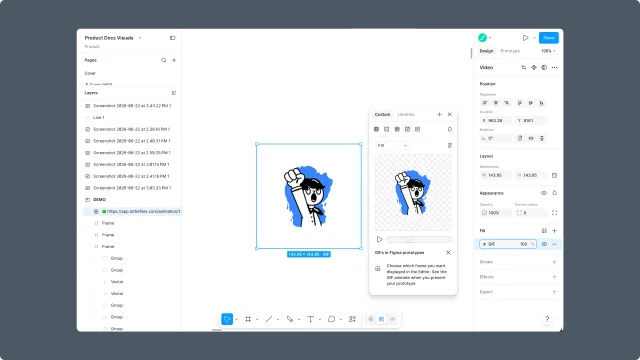Select the Move tool in bottom toolbar
The height and width of the screenshot is (360, 640).
[227, 319]
